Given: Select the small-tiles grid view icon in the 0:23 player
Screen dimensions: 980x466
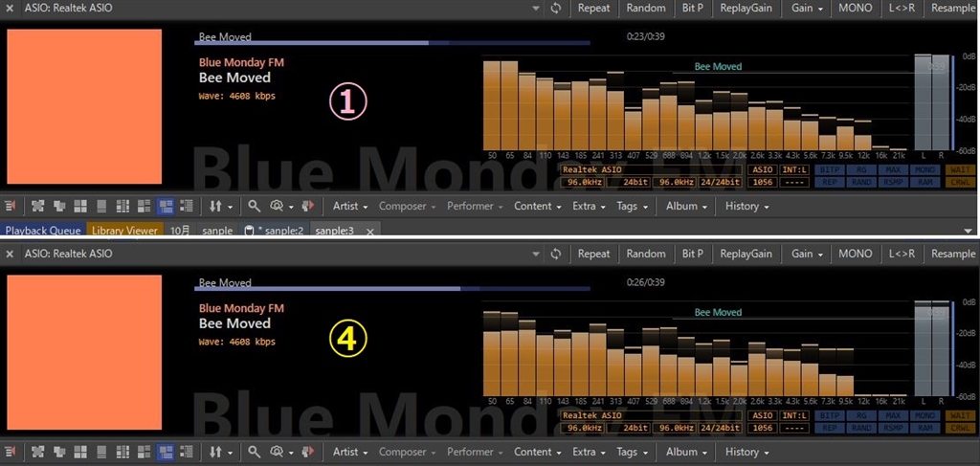Looking at the screenshot, I should point(123,206).
